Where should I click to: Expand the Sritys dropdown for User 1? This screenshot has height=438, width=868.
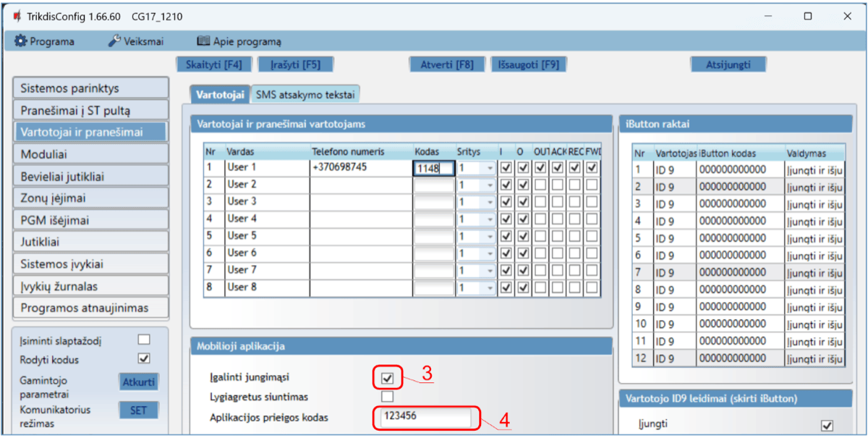(x=489, y=168)
